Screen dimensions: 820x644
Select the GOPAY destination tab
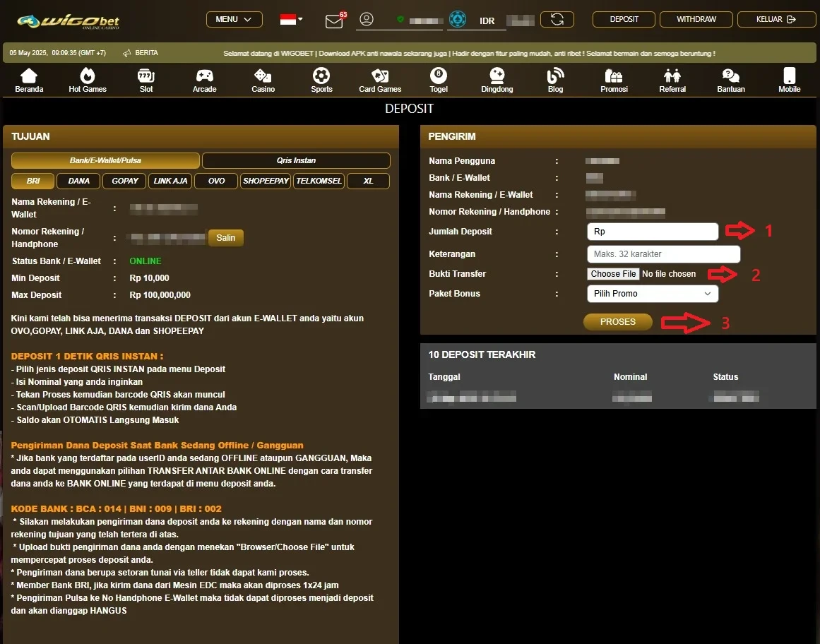(124, 181)
